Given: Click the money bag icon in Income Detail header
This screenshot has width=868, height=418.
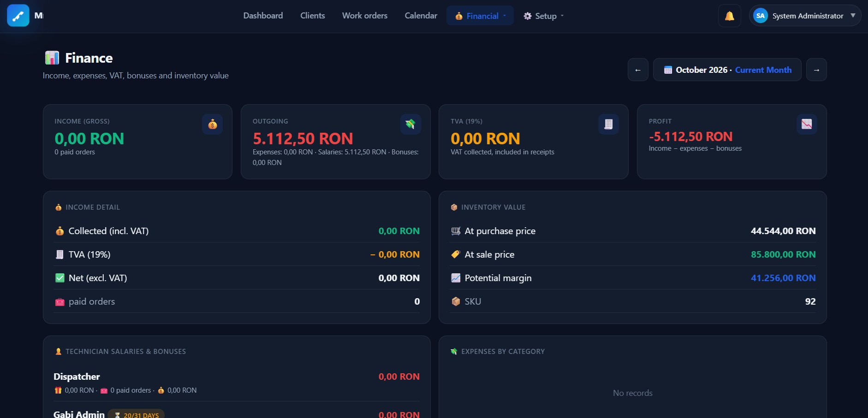Looking at the screenshot, I should [59, 207].
